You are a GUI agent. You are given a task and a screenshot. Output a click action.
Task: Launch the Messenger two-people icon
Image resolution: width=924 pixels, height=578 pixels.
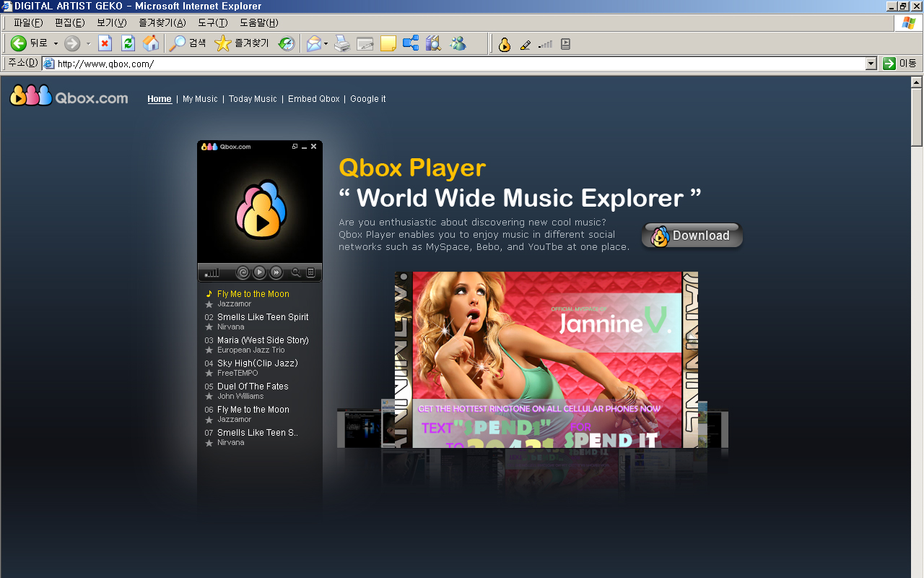coord(458,43)
